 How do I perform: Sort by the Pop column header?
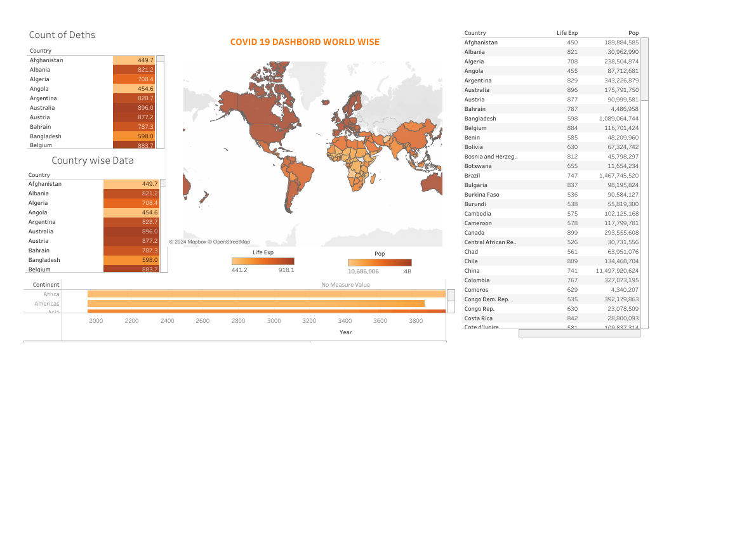coord(633,32)
